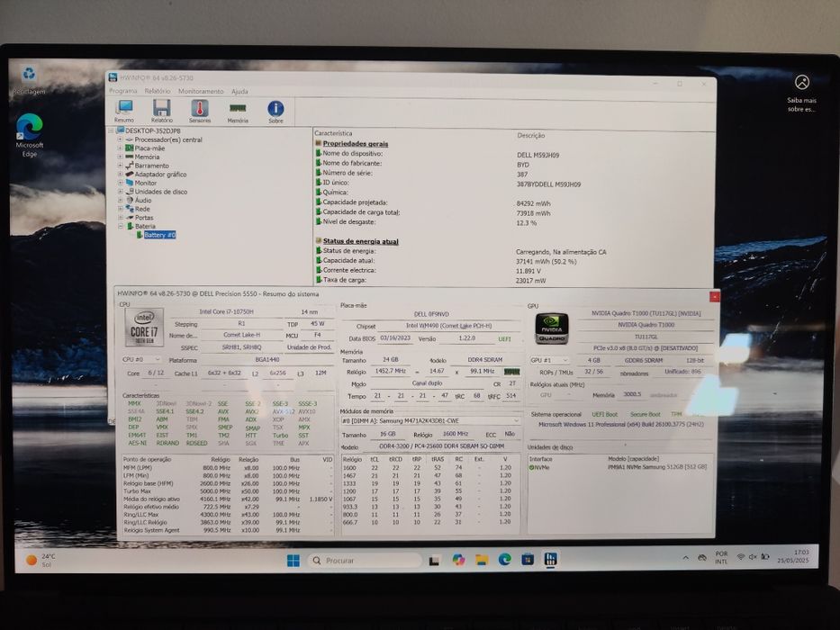Expand Processador(es) central tree node
This screenshot has height=630, width=840.
tap(120, 139)
